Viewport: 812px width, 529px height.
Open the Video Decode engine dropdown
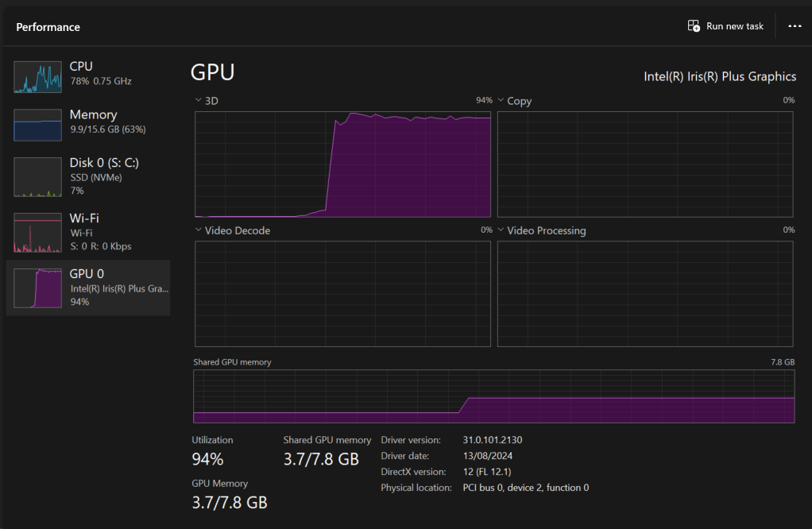pos(199,230)
